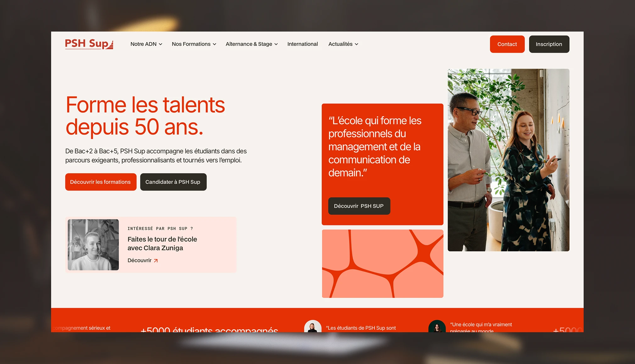Image resolution: width=635 pixels, height=364 pixels.
Task: Click the arrow icon next to Découvrir
Action: coord(156,261)
